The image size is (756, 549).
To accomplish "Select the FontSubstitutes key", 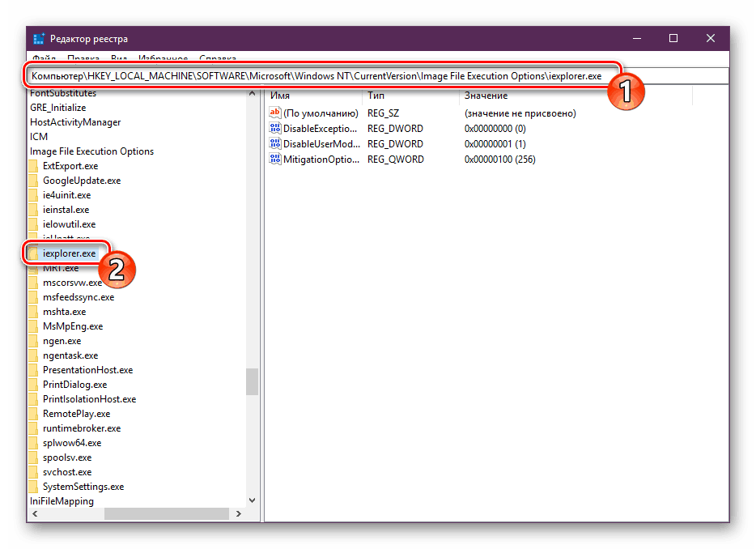I will tap(63, 93).
